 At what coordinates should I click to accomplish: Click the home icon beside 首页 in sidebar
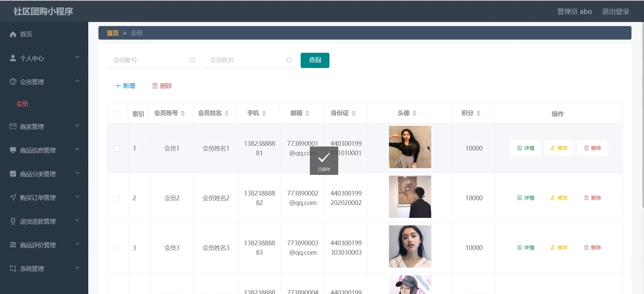coord(13,34)
